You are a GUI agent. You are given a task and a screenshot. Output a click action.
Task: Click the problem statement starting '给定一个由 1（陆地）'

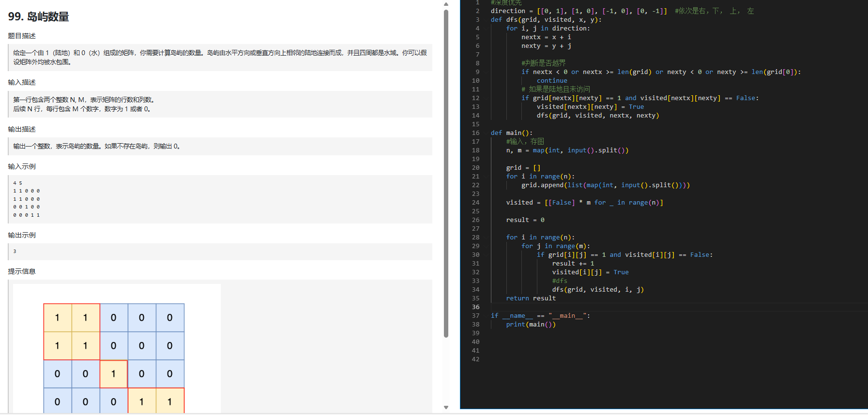click(x=220, y=57)
